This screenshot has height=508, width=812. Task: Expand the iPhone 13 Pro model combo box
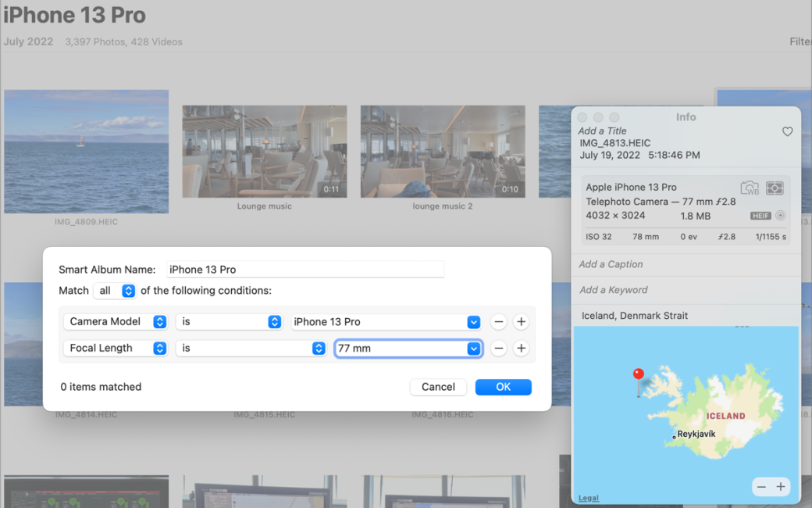click(x=473, y=322)
